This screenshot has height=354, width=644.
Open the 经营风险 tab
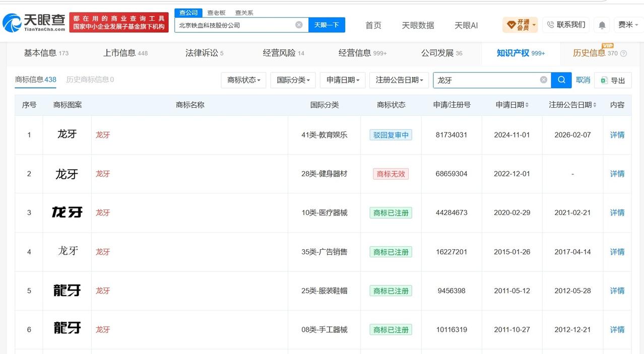click(284, 53)
